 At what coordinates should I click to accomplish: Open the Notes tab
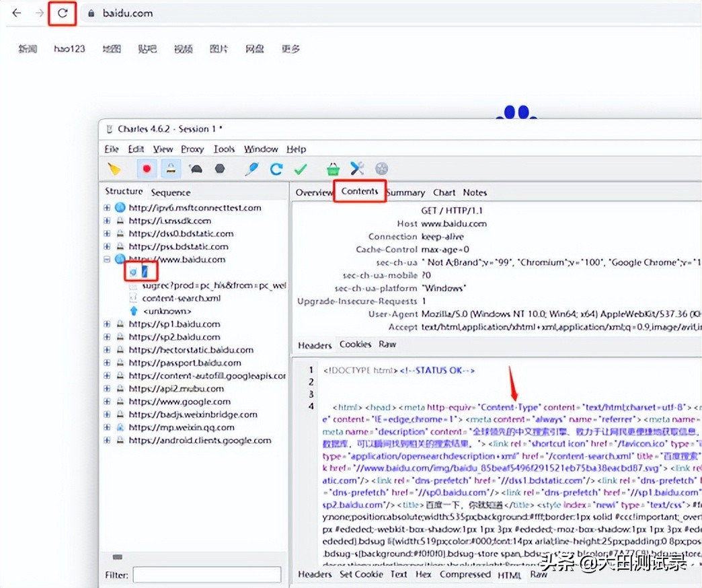pos(475,192)
